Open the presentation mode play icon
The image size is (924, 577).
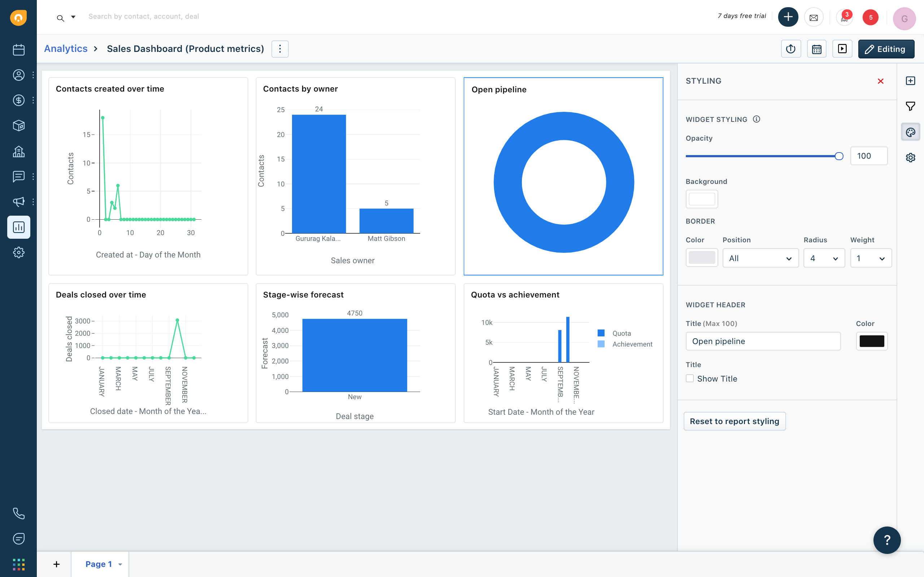[x=842, y=49]
